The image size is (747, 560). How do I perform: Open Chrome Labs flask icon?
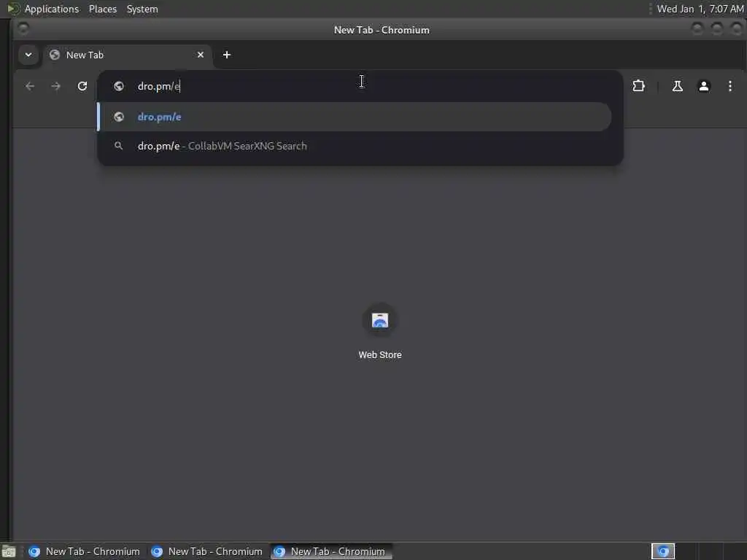pos(677,86)
